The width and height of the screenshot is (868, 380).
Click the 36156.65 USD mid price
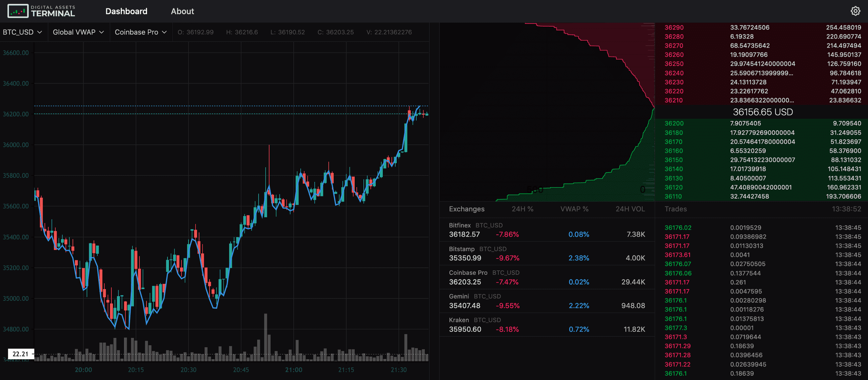pos(763,112)
